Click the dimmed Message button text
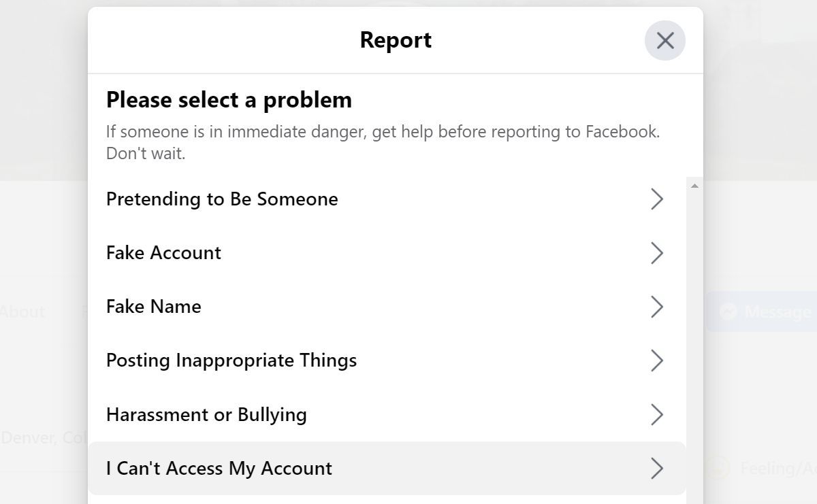Viewport: 817px width, 504px height. [778, 312]
